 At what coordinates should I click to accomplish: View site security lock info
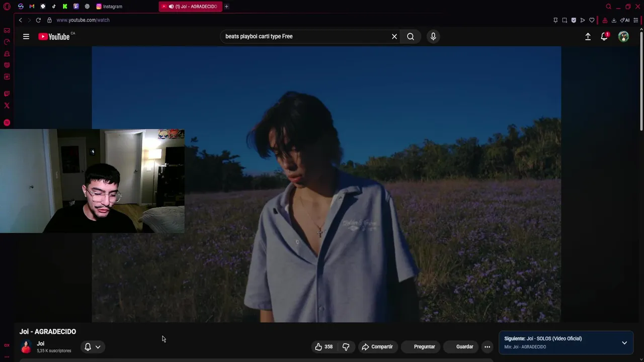pos(49,20)
